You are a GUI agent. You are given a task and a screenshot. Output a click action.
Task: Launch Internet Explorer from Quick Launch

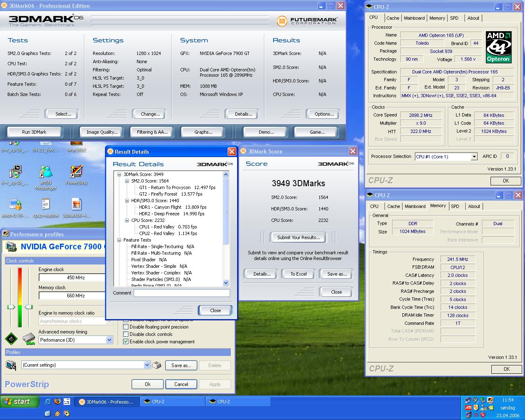click(x=48, y=402)
